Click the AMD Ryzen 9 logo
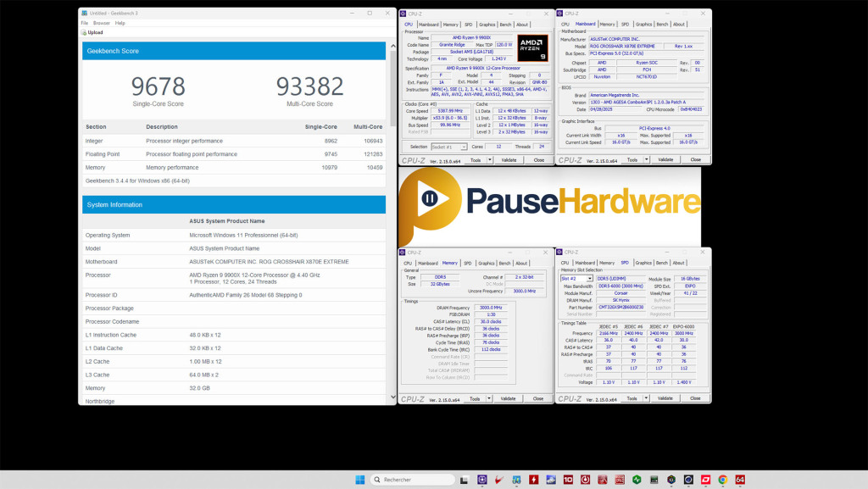 tap(532, 48)
